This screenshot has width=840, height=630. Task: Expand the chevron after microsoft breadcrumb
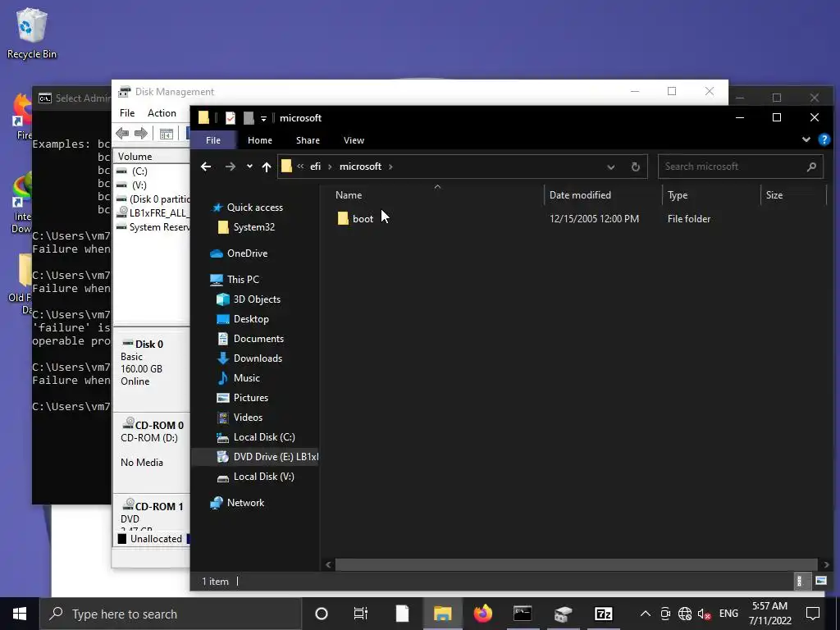(390, 167)
